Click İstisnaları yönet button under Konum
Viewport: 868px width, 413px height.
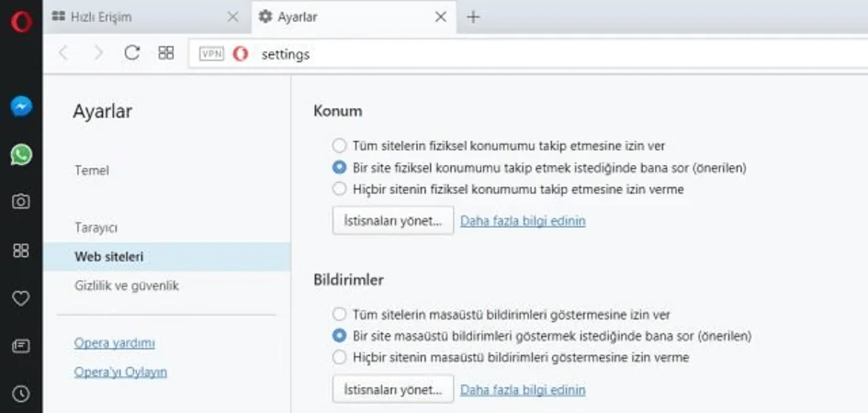coord(392,221)
